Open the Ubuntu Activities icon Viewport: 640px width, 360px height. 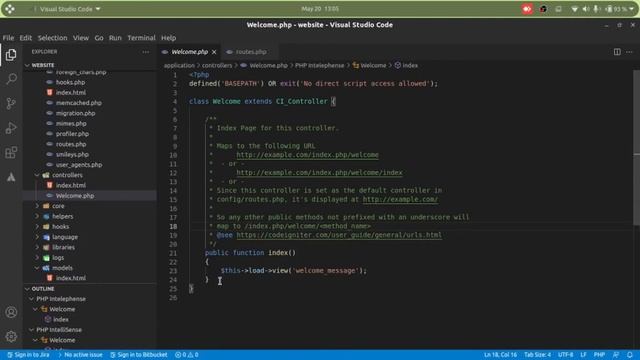[10, 9]
